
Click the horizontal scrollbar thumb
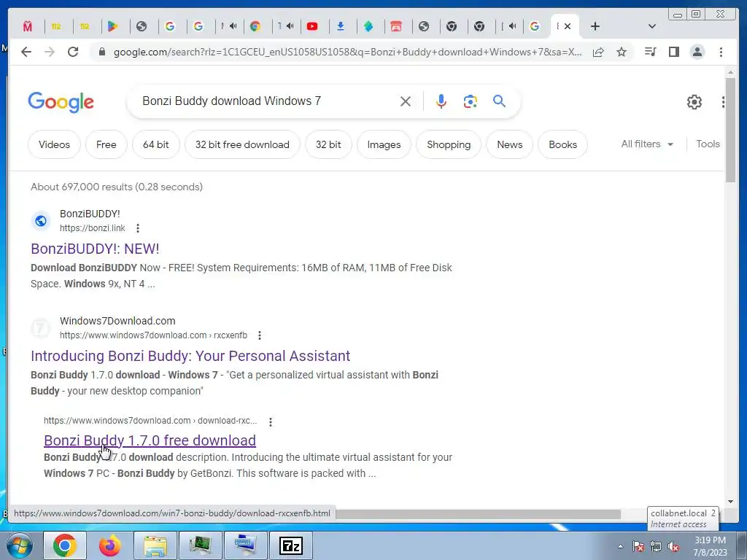pyautogui.click(x=478, y=514)
